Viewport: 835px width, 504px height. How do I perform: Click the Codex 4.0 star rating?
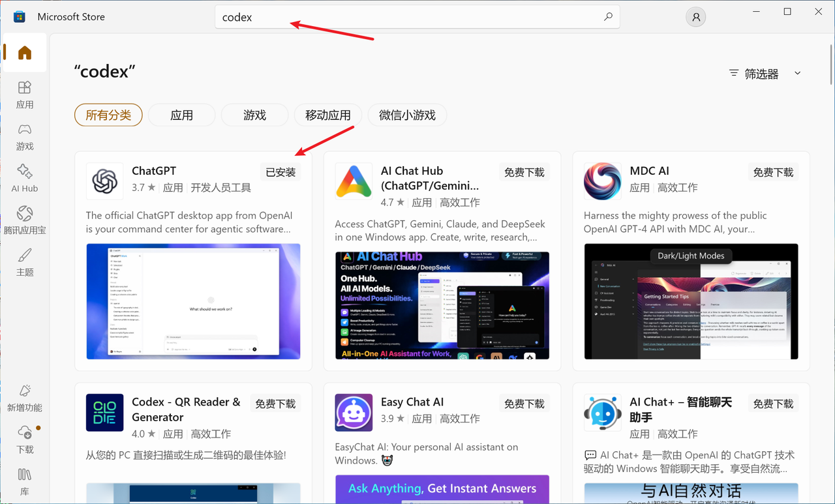[x=144, y=434]
